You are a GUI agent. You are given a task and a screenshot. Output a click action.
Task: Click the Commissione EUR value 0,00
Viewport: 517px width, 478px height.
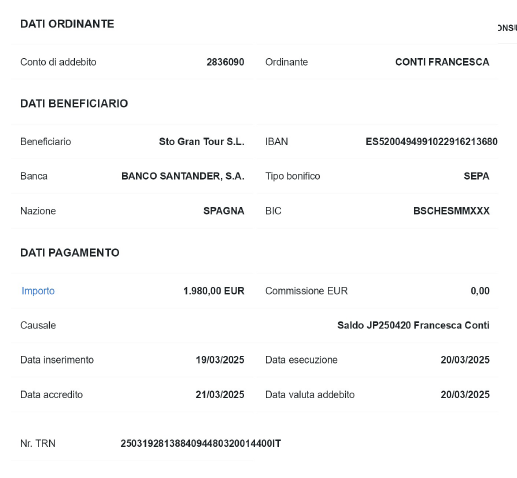coord(480,291)
